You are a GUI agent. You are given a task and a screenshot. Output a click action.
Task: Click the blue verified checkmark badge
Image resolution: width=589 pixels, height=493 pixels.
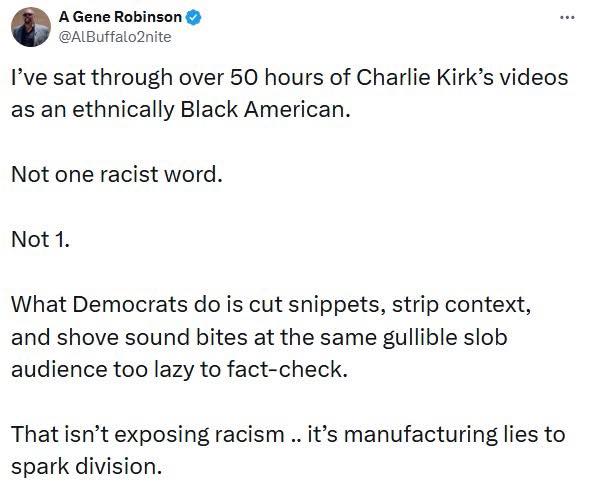tap(194, 17)
